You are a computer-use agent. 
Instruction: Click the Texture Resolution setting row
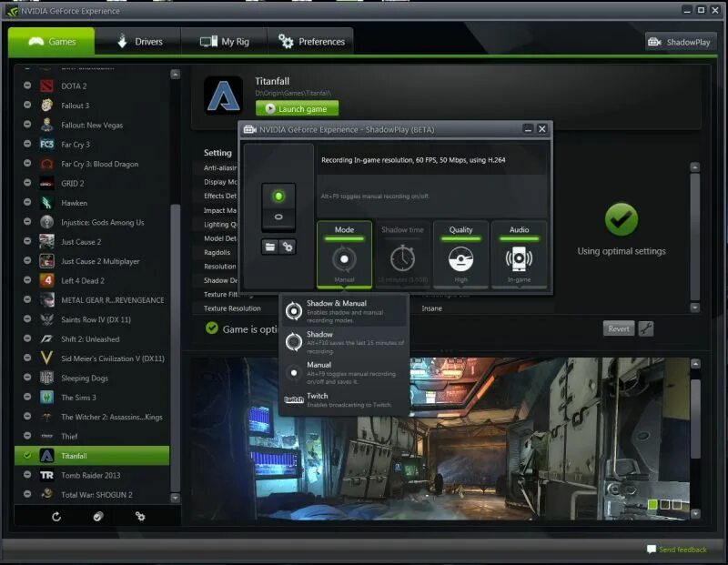point(373,308)
